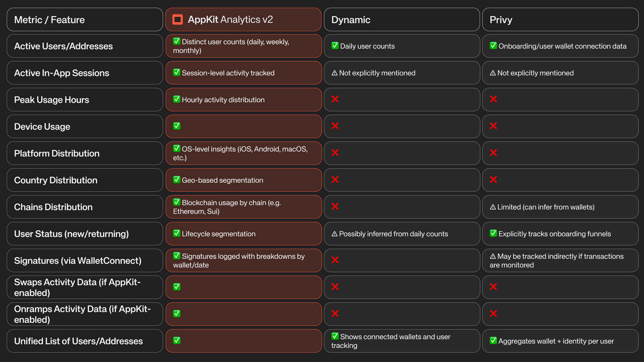Click the Chains Distribution row label
Image resolution: width=644 pixels, height=362 pixels.
point(85,207)
